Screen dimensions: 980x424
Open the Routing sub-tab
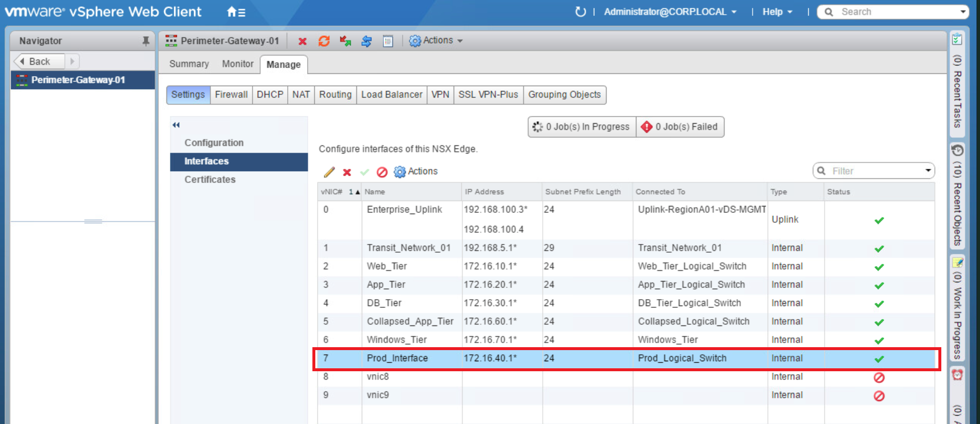[x=335, y=94]
